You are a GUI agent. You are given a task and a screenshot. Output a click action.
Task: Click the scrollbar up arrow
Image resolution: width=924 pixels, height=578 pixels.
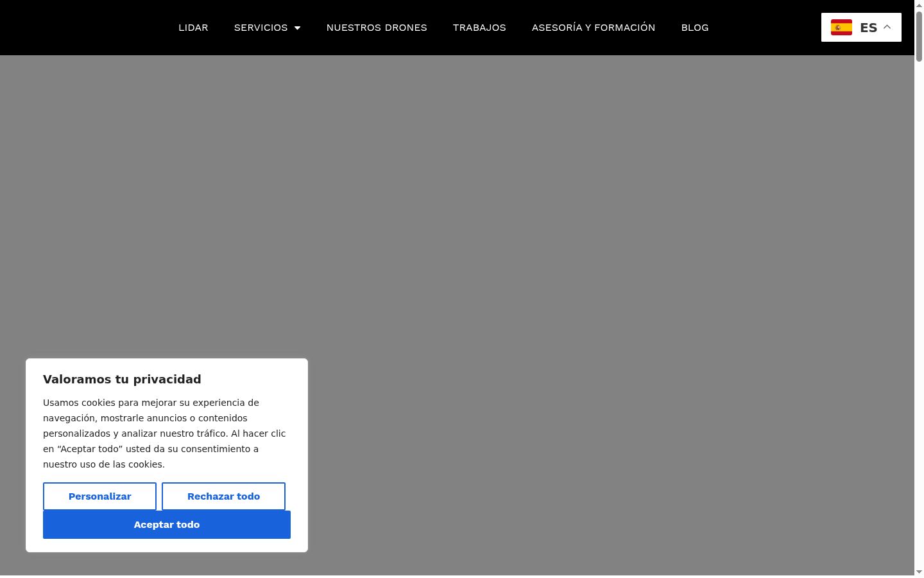point(919,5)
